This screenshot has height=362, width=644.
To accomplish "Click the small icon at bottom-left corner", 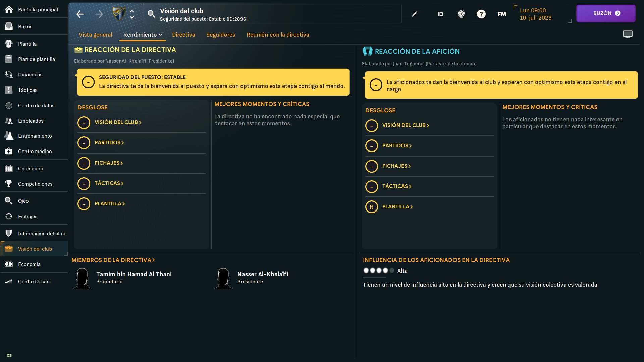I will [x=9, y=355].
